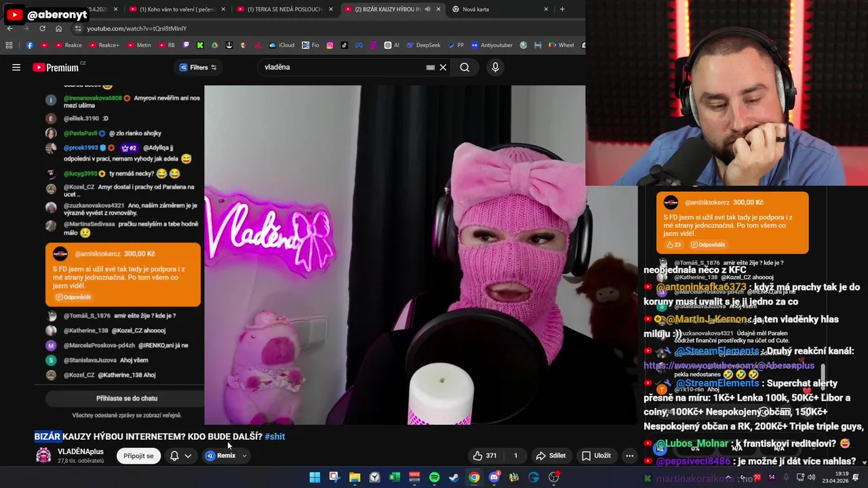Click the magnifier search button

[x=465, y=67]
